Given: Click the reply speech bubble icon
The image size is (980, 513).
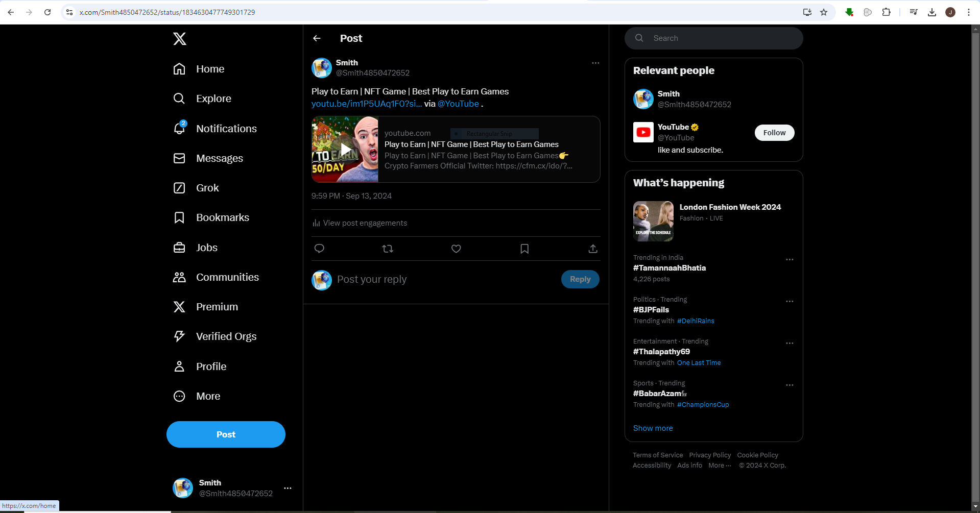Looking at the screenshot, I should [x=319, y=249].
